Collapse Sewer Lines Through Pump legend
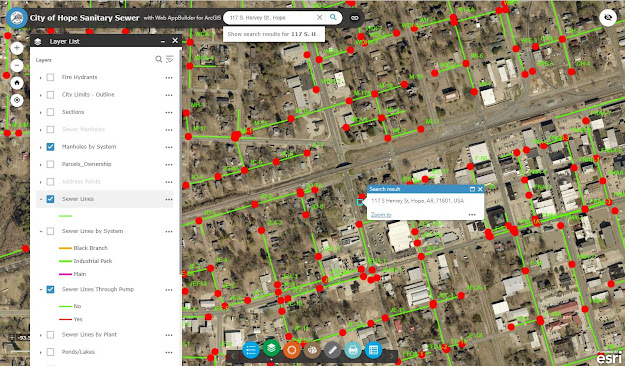Image resolution: width=625 pixels, height=366 pixels. 41,290
